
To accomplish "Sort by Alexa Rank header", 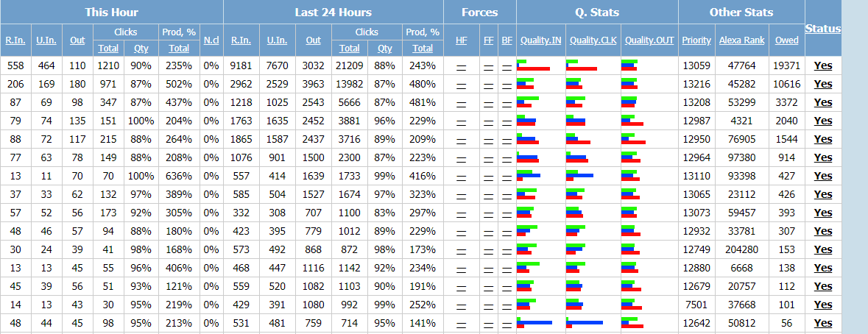I will coord(742,40).
